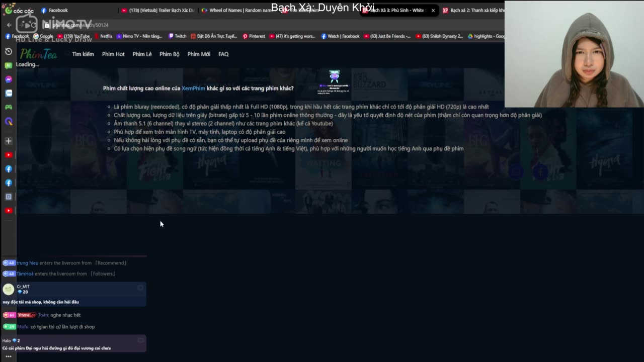Open the (63) Shiloh Dynasty 2... bookmark

click(x=439, y=36)
